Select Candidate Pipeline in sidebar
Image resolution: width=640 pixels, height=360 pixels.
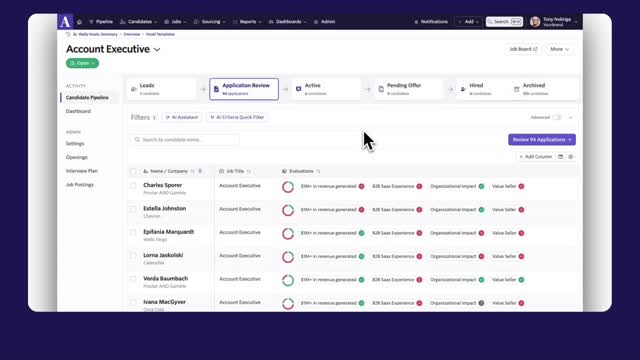87,98
